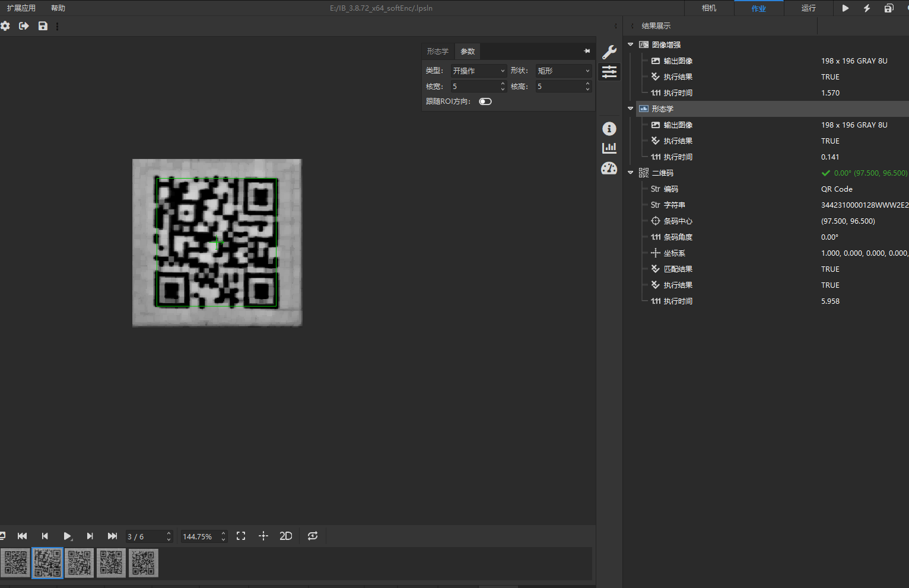Toggle the loop playback button
The image size is (909, 588).
coord(313,536)
